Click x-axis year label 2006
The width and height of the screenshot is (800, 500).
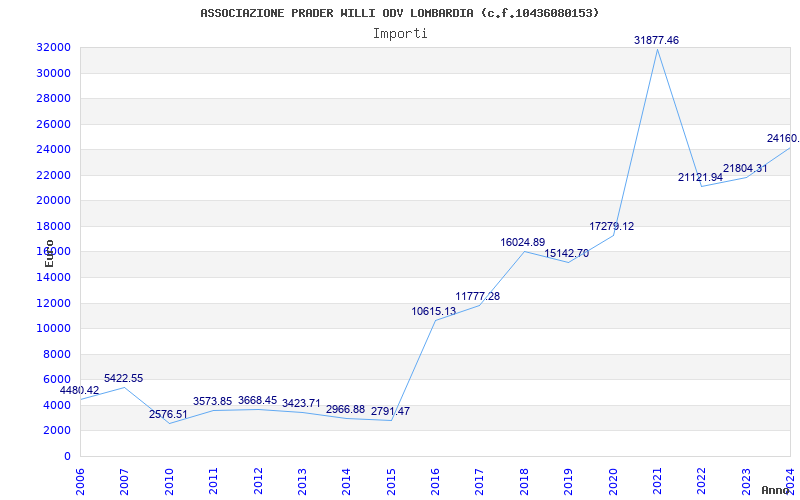[x=81, y=481]
